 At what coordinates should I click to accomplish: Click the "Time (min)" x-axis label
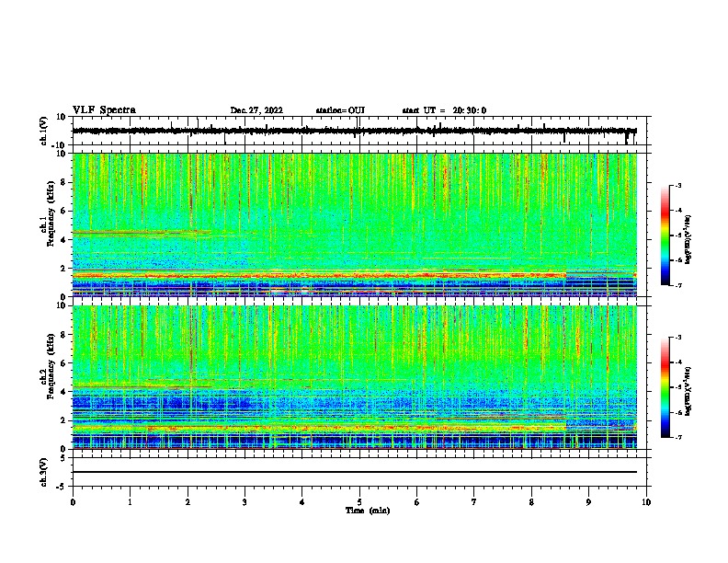(368, 511)
